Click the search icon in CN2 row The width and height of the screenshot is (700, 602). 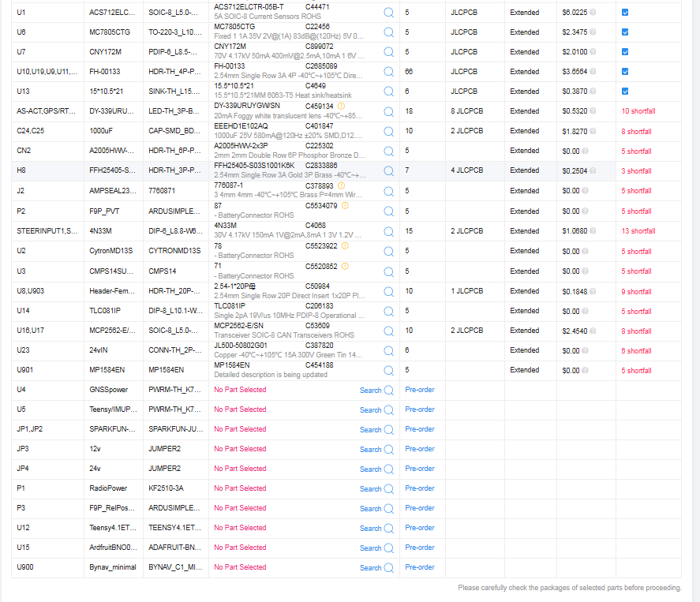click(x=389, y=151)
